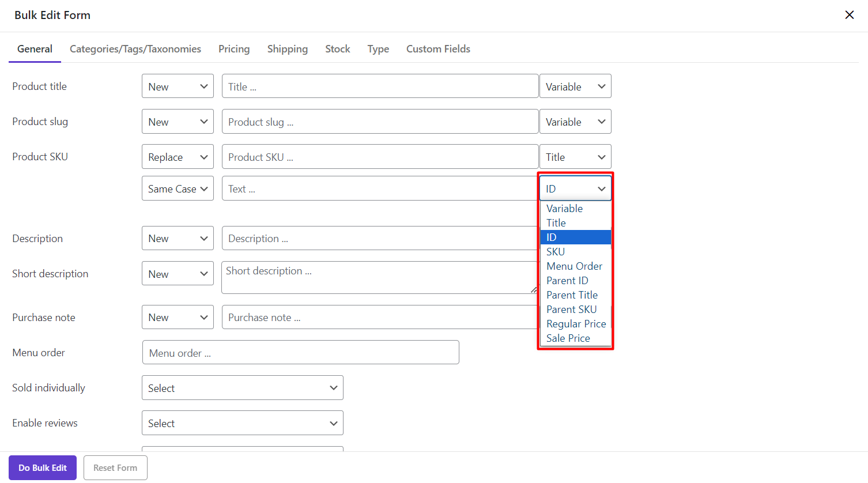Go to the Custom Fields tab
The image size is (868, 483).
(438, 49)
